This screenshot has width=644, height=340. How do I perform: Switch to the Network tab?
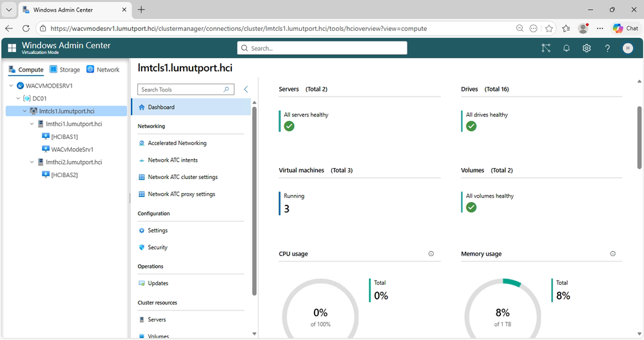[103, 70]
